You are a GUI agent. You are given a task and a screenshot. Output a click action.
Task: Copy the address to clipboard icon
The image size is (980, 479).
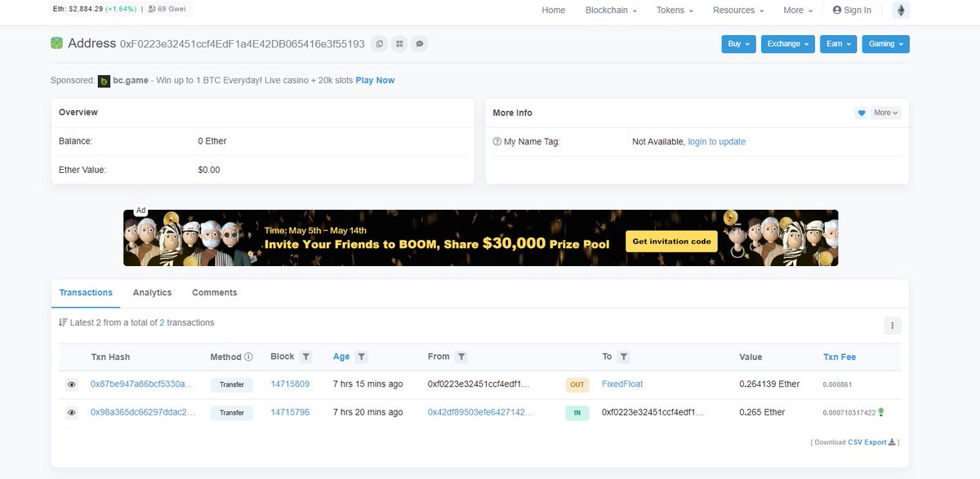[x=379, y=43]
